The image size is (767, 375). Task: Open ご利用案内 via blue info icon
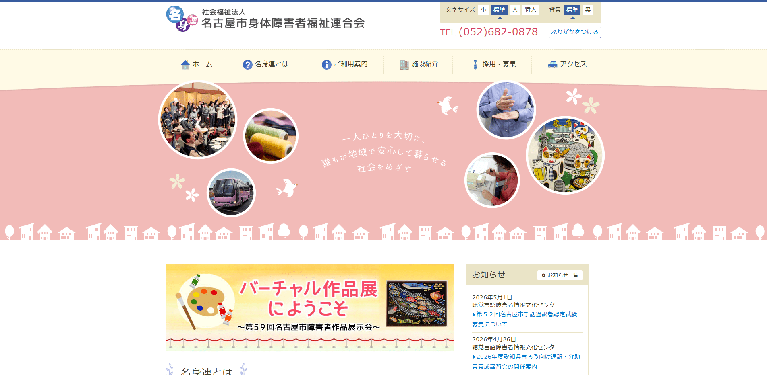pos(344,65)
